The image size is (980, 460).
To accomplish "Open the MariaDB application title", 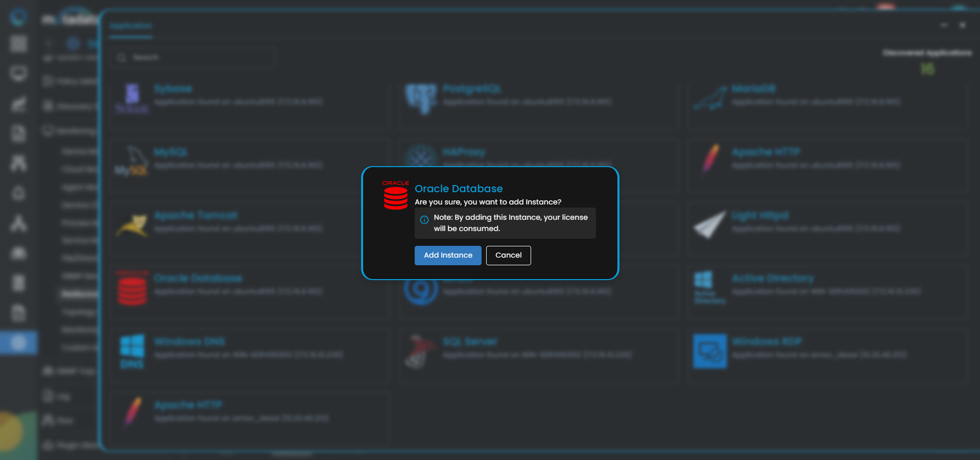I will (x=754, y=89).
